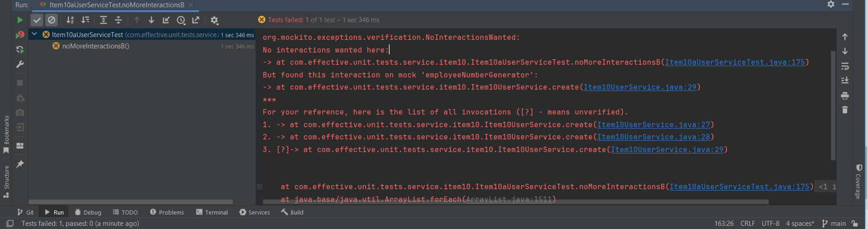Print the console output
The height and width of the screenshot is (229, 868).
tap(845, 96)
